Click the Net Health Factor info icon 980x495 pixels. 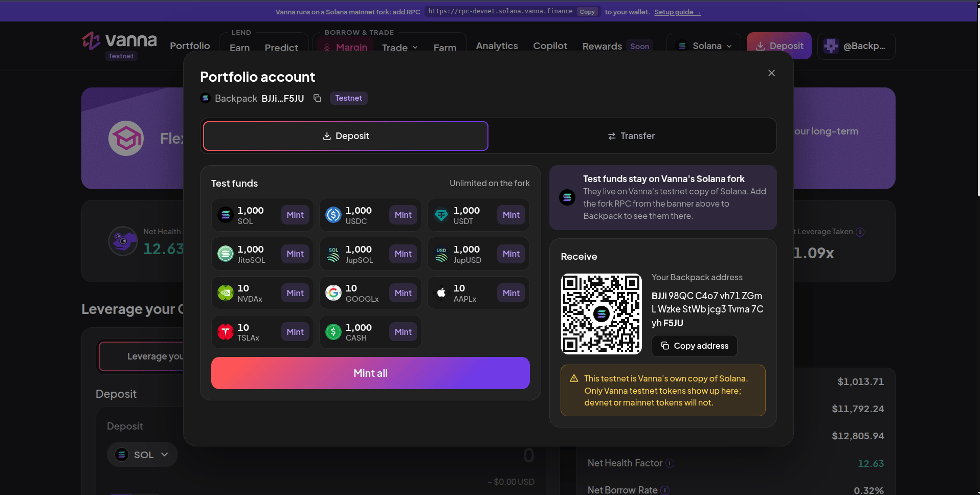tap(670, 463)
